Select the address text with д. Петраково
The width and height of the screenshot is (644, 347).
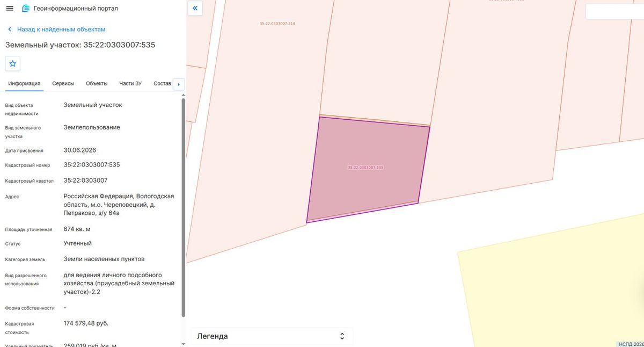click(x=119, y=205)
